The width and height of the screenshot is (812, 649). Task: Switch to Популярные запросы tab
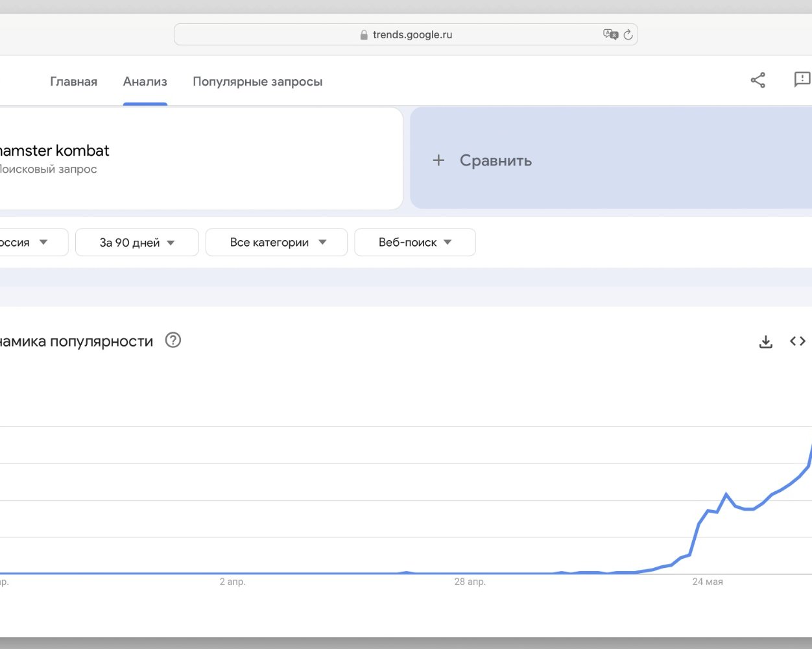pyautogui.click(x=257, y=82)
